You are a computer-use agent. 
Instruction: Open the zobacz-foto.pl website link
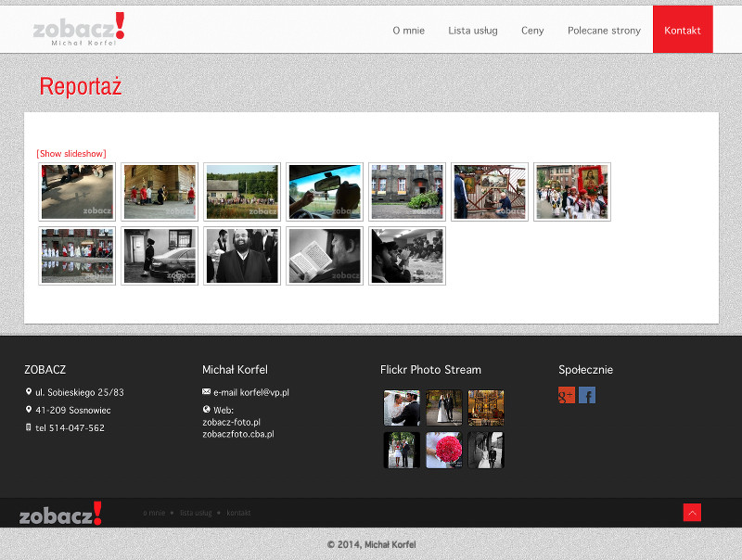pos(231,422)
